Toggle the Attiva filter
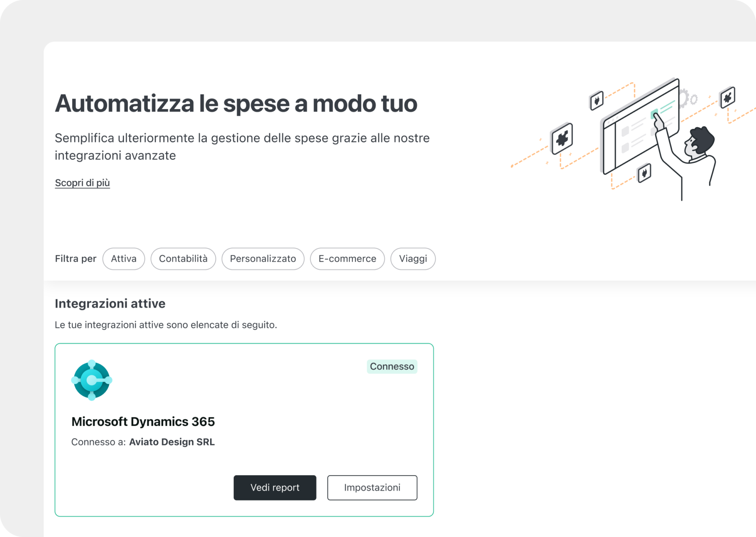756x537 pixels. (x=123, y=258)
